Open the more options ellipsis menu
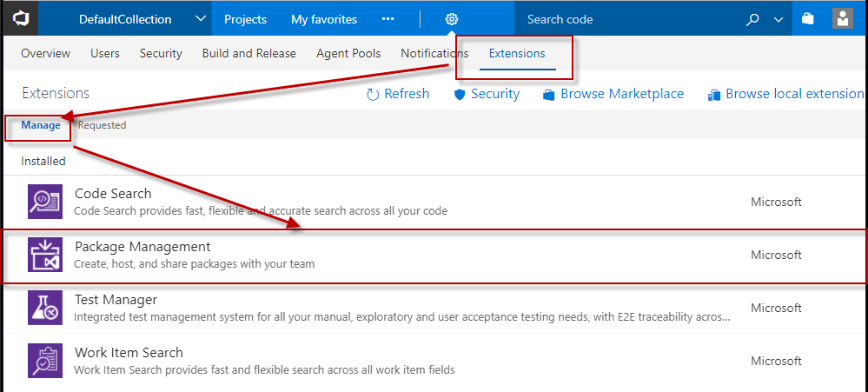The width and height of the screenshot is (868, 392). point(388,19)
